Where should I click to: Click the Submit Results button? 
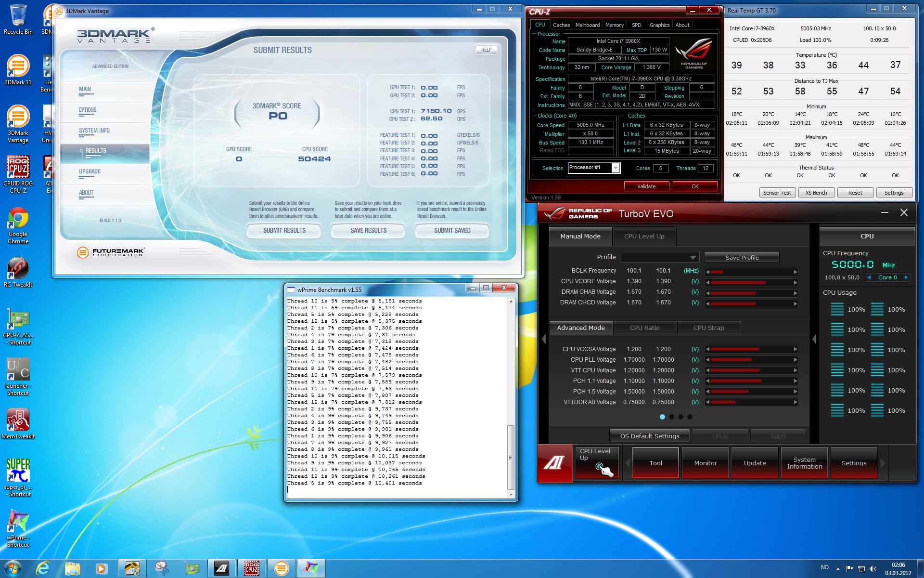click(x=284, y=231)
